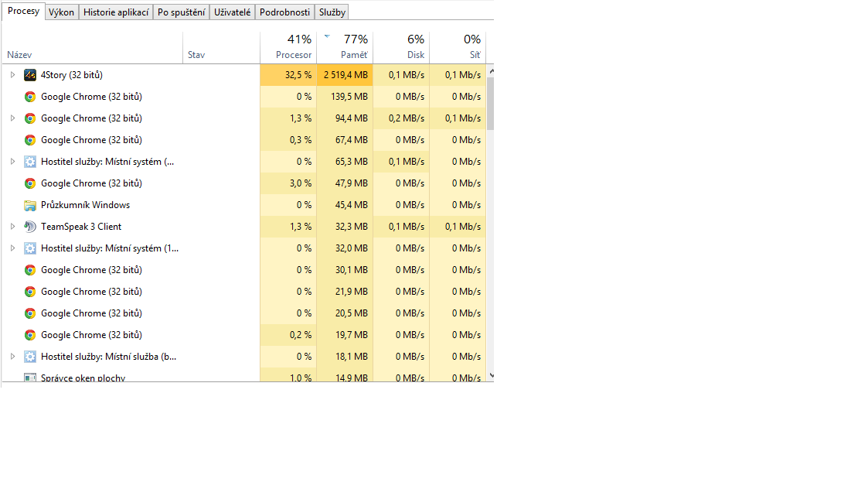Screen dimensions: 868x482
Task: Click the Průzkumník Windows folder icon
Action: click(30, 205)
